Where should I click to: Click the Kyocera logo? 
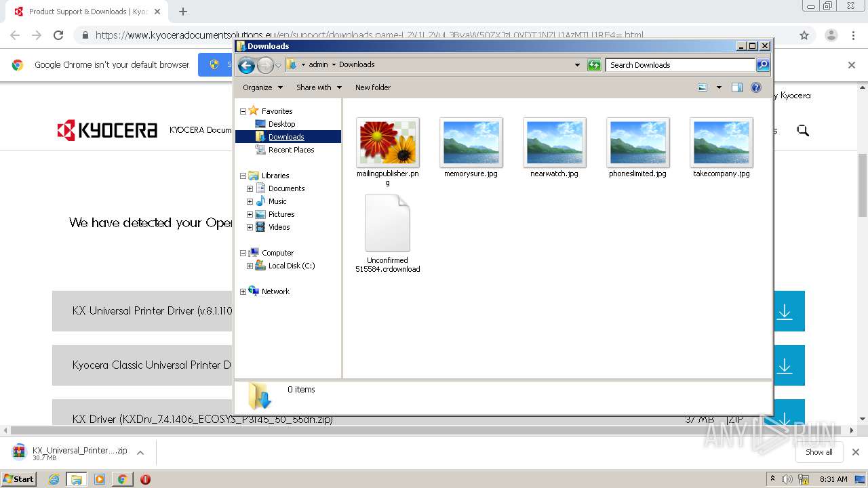tap(107, 130)
